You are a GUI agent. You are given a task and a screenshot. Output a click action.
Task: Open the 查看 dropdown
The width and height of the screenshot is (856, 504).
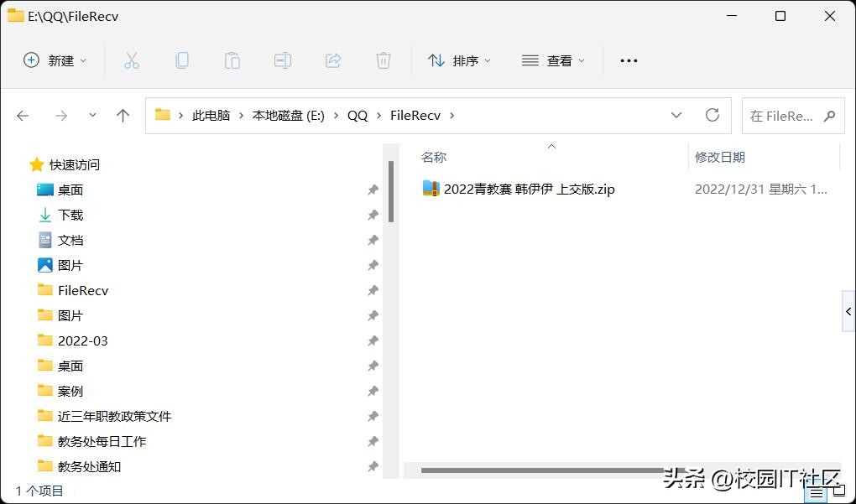[x=553, y=60]
